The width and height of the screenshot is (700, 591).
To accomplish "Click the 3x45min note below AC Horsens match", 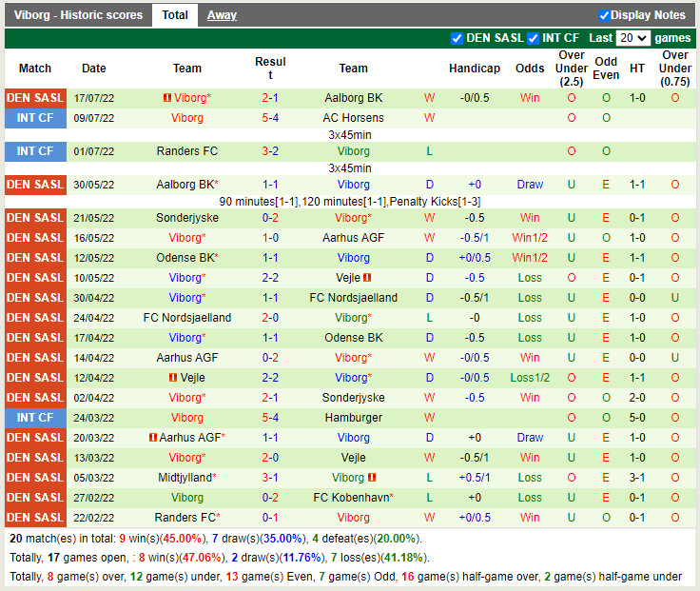I will 350,134.
